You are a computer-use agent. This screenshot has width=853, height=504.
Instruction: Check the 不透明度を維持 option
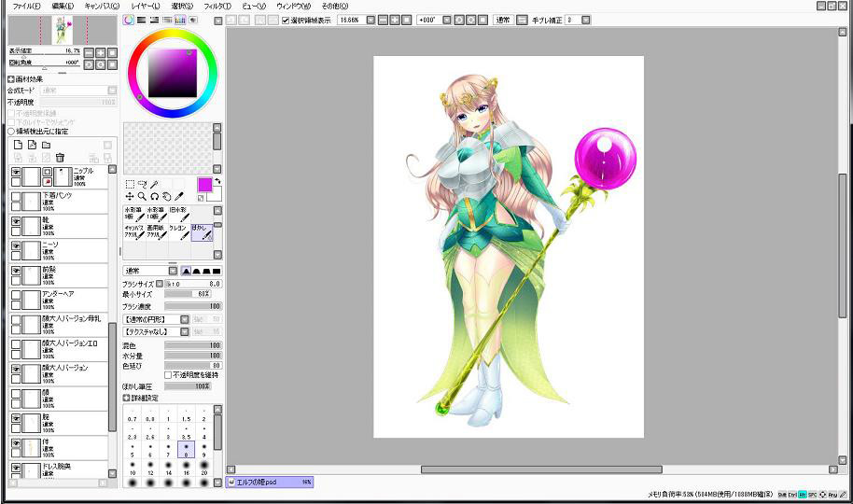pos(168,375)
